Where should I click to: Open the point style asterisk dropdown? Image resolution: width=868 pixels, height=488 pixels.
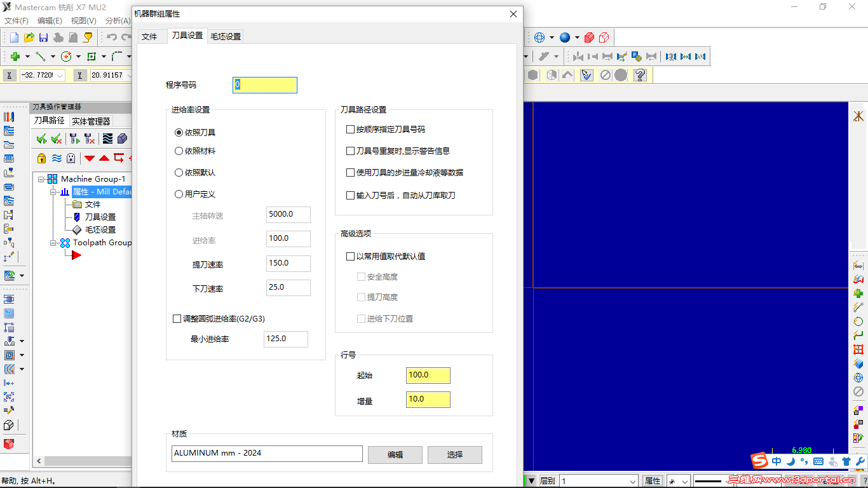point(684,482)
